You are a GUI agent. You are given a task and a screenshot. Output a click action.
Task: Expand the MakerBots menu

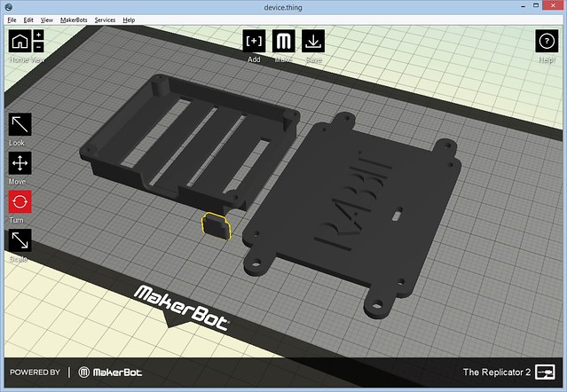point(74,19)
